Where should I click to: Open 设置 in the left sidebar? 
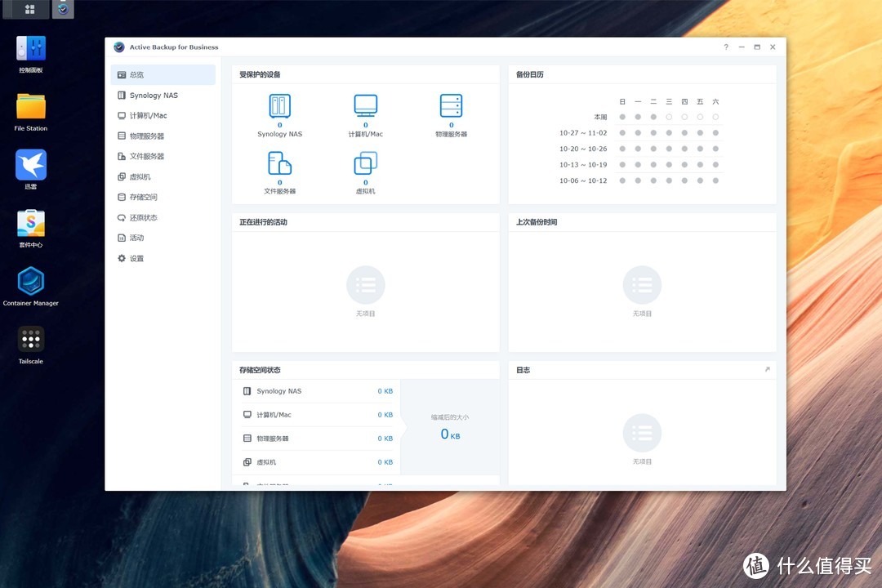[x=136, y=259]
